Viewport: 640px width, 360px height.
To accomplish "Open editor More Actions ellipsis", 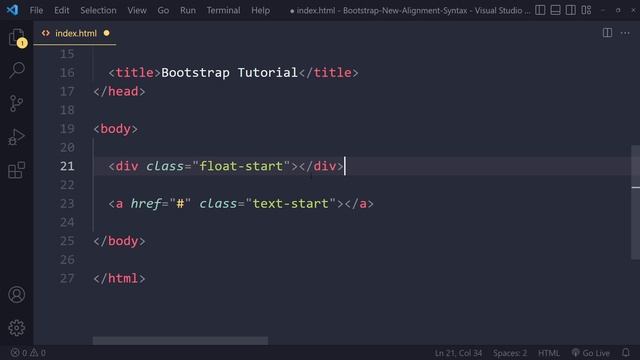I will [625, 33].
